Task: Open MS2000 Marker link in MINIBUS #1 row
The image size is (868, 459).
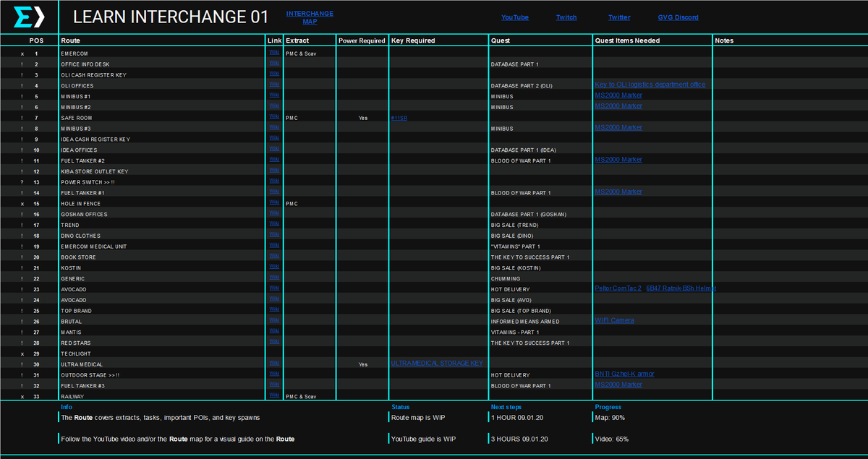Action: pyautogui.click(x=618, y=95)
